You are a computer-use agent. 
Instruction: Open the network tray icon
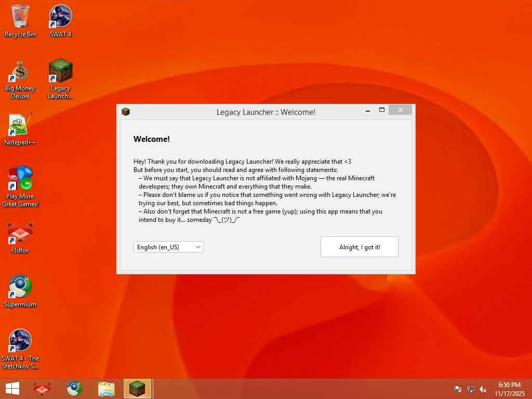(471, 389)
